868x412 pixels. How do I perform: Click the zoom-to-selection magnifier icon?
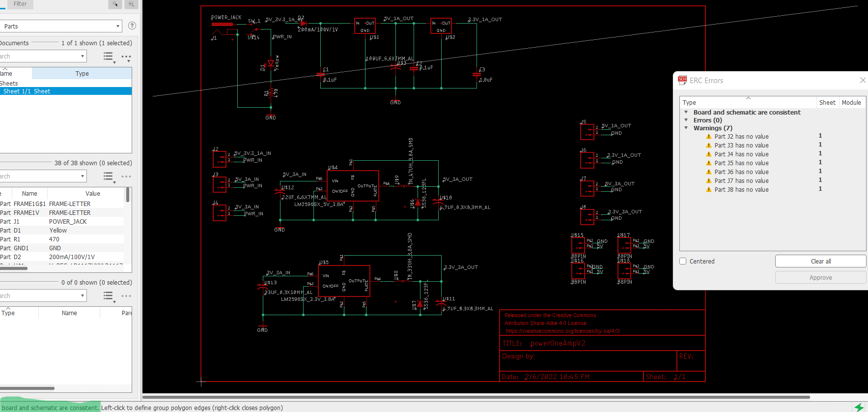coord(131,4)
